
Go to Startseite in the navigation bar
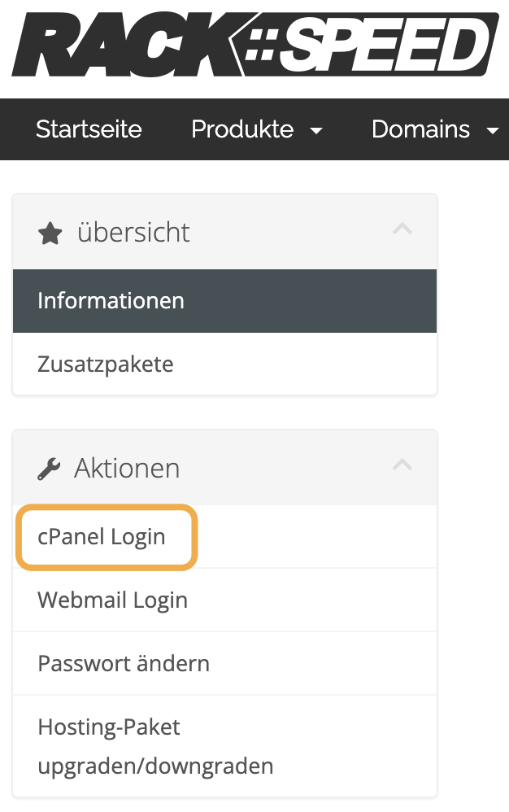pyautogui.click(x=89, y=129)
